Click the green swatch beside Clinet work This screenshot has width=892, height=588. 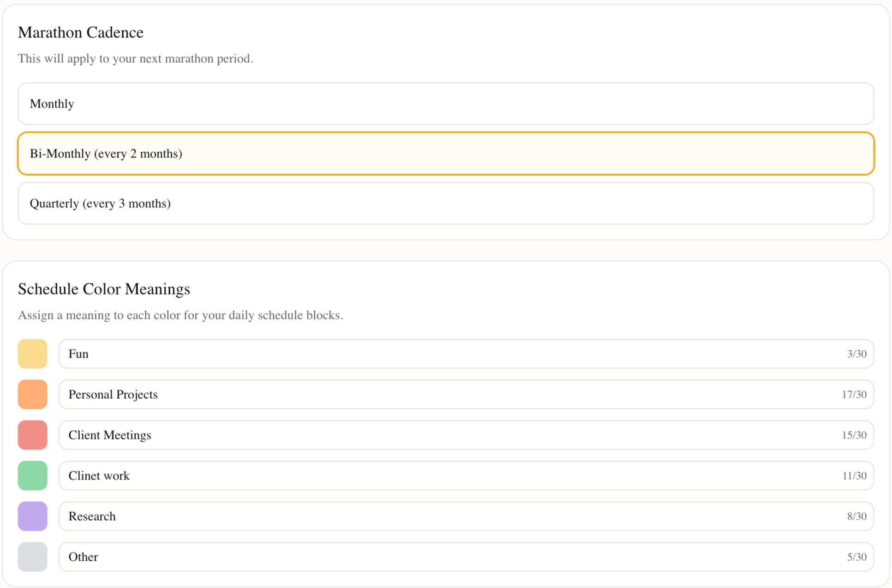coord(33,476)
